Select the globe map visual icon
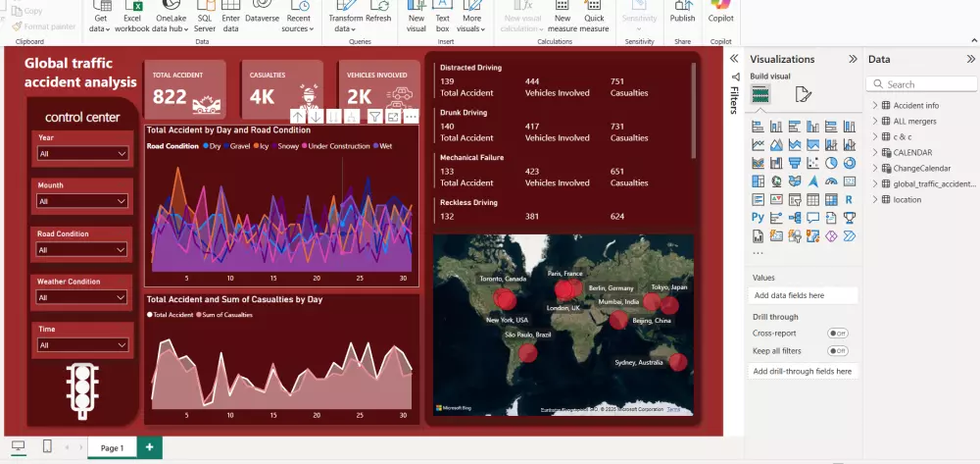Viewport: 980px width, 464px height. pos(775,181)
